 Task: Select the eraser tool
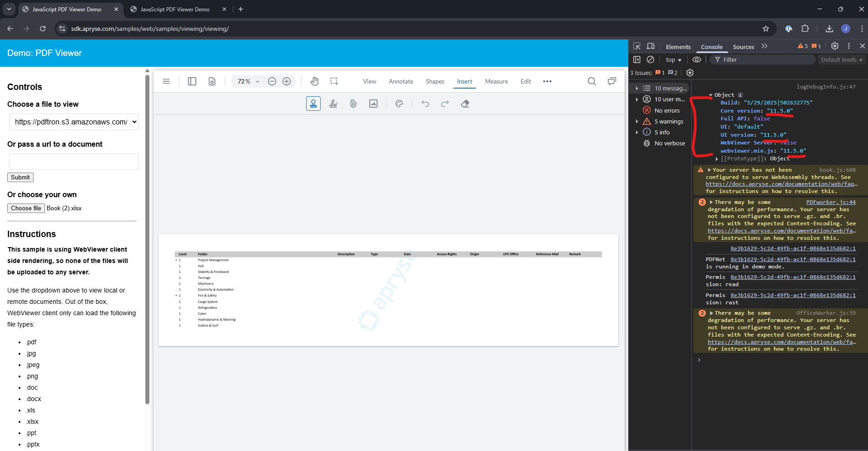465,104
